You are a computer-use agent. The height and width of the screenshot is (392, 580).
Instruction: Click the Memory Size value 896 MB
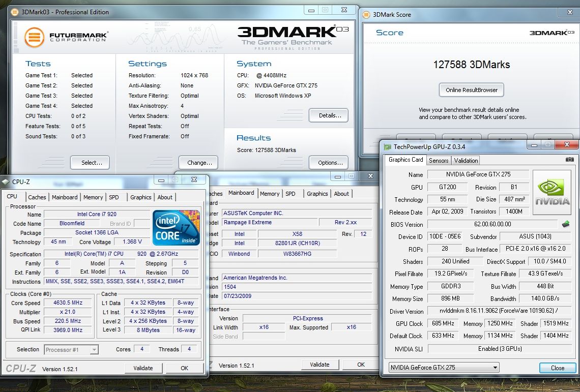pyautogui.click(x=450, y=298)
